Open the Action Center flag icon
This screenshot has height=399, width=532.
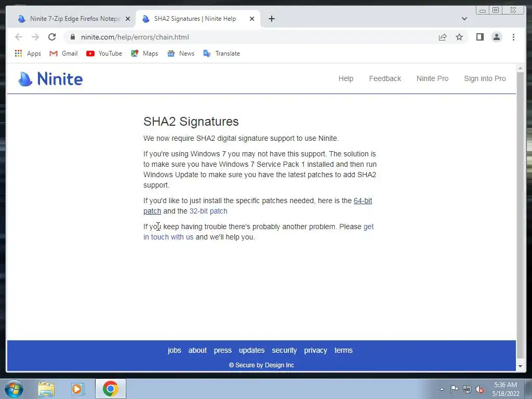tap(454, 389)
